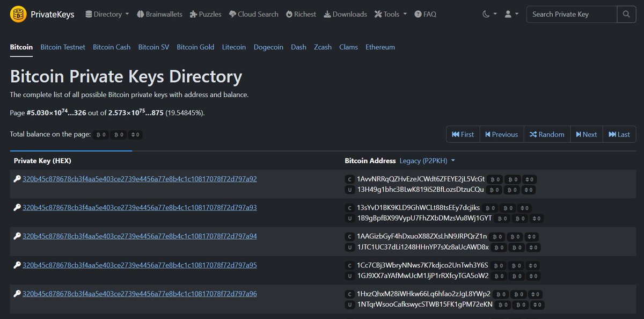Switch to the Dogecoin tab

click(268, 47)
